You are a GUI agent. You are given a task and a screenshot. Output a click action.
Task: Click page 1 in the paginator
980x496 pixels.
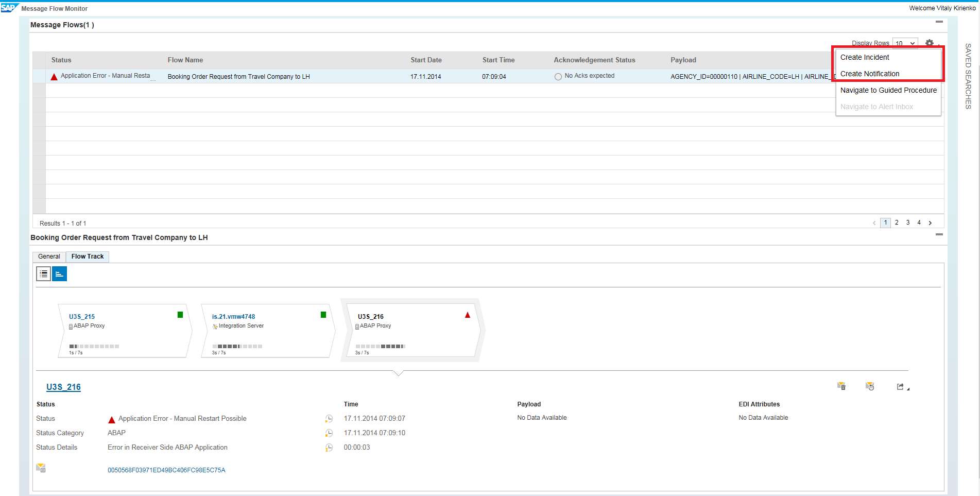[x=885, y=223]
